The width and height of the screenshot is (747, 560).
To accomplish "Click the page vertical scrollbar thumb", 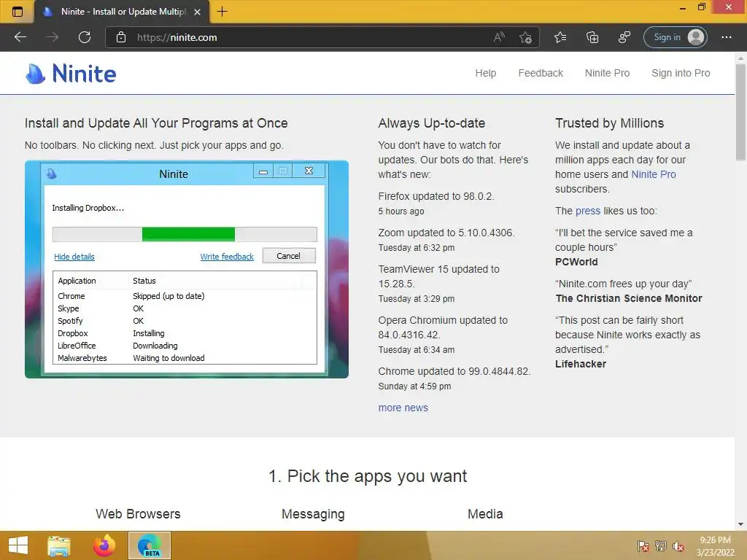I will point(741,112).
